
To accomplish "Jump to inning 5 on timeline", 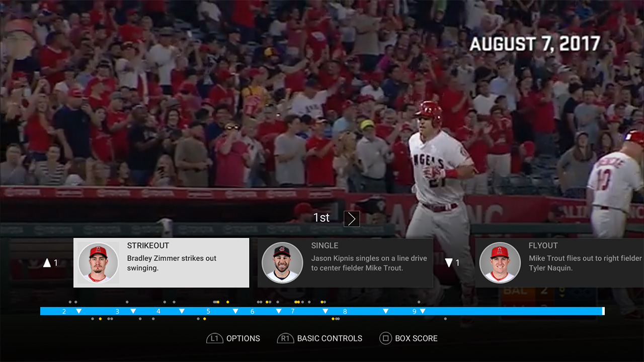I will pos(208,311).
